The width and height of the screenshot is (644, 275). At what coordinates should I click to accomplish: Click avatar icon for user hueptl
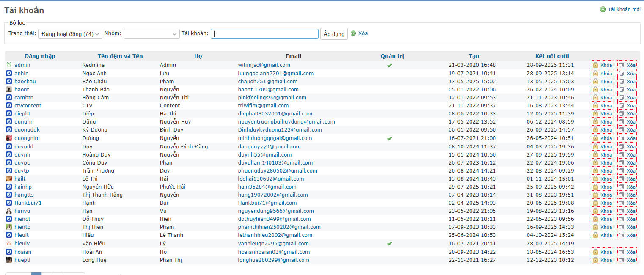pyautogui.click(x=9, y=260)
